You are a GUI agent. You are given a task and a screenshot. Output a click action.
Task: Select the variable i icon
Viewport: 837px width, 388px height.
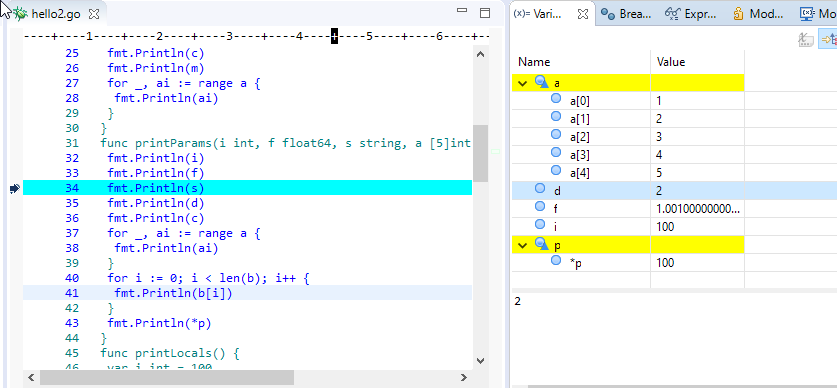coord(540,225)
